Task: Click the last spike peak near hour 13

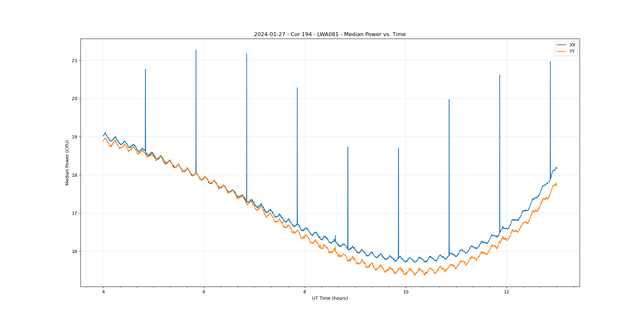Action: click(x=550, y=62)
